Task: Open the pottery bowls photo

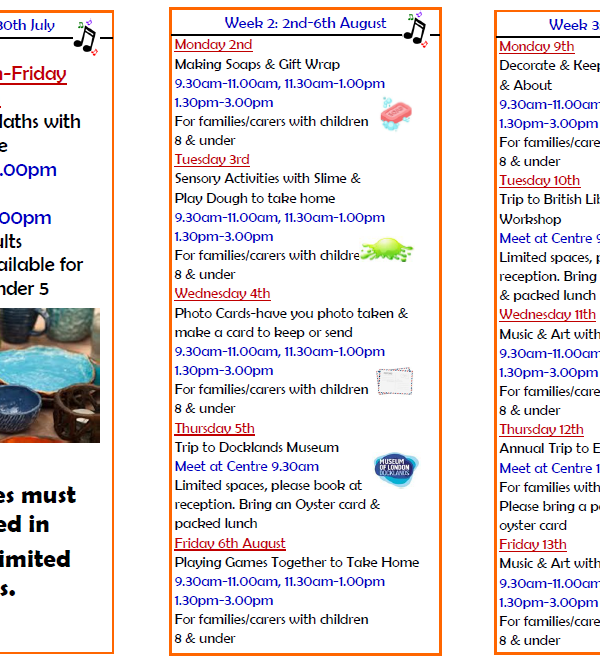Action: [x=50, y=375]
